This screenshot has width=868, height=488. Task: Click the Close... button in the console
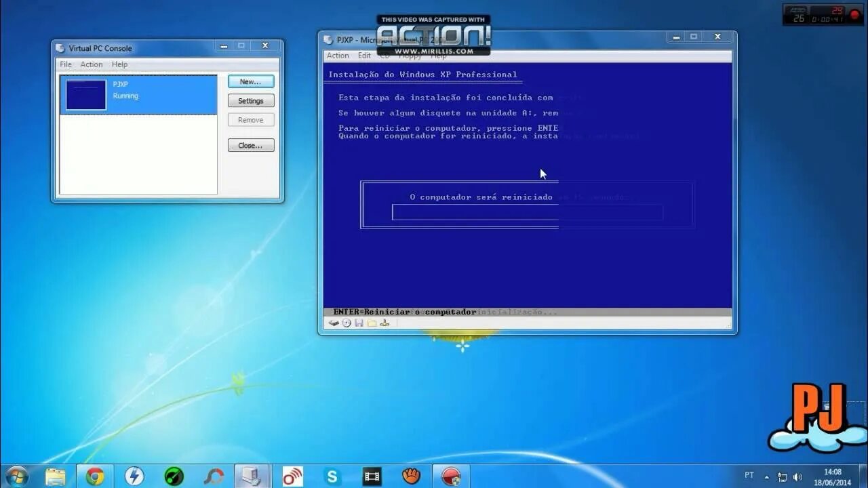pyautogui.click(x=250, y=145)
